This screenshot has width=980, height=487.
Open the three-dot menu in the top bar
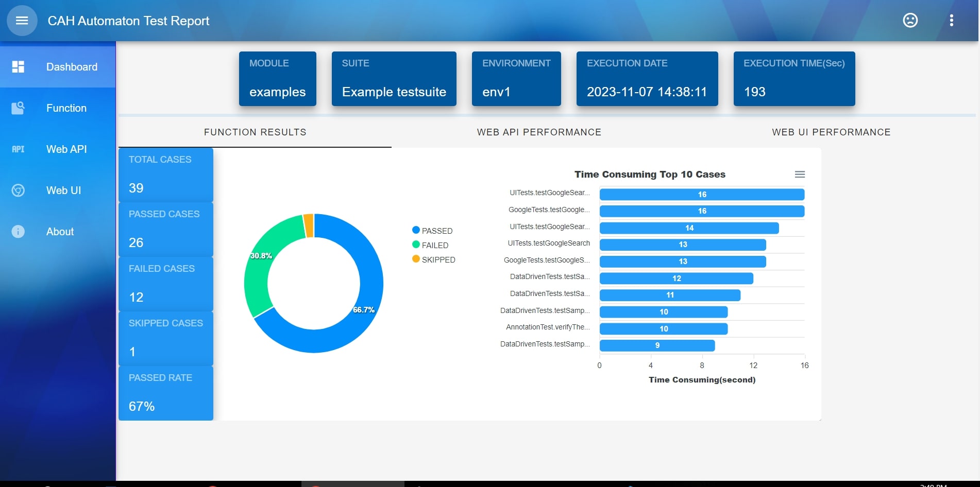tap(952, 21)
